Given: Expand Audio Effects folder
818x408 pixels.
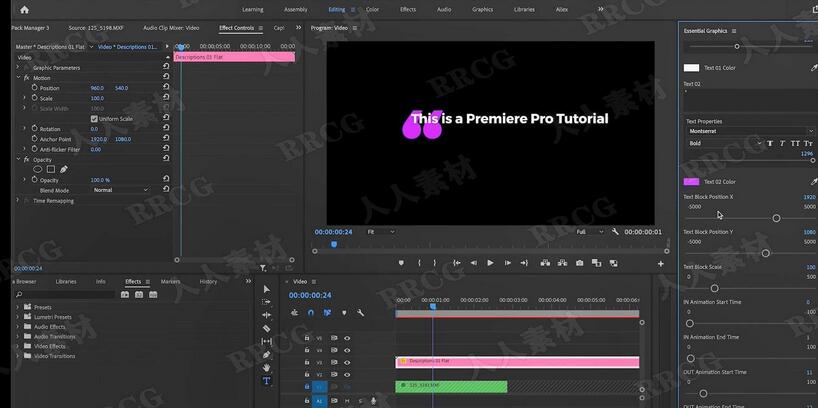Looking at the screenshot, I should click(18, 327).
